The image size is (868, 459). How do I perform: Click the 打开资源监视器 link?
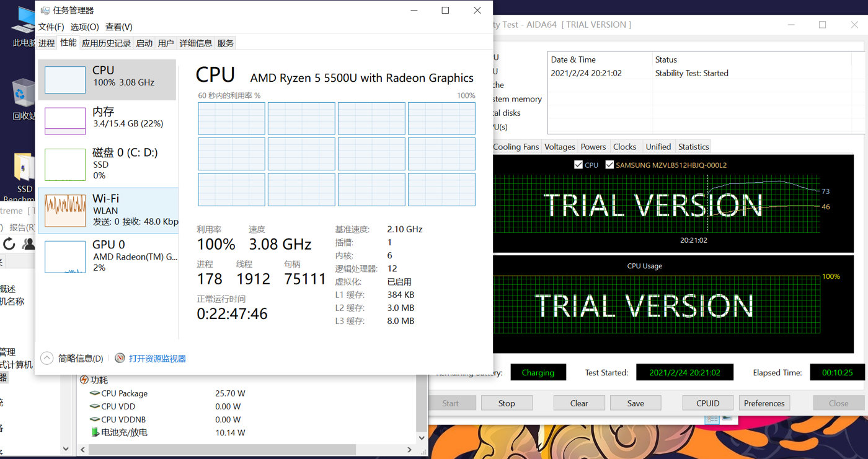pos(157,358)
